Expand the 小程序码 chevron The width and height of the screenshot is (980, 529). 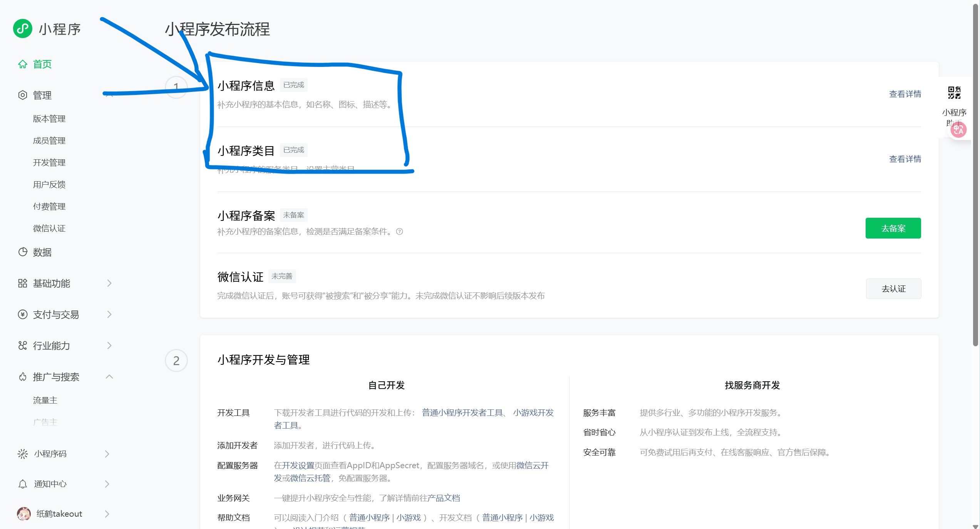(107, 454)
